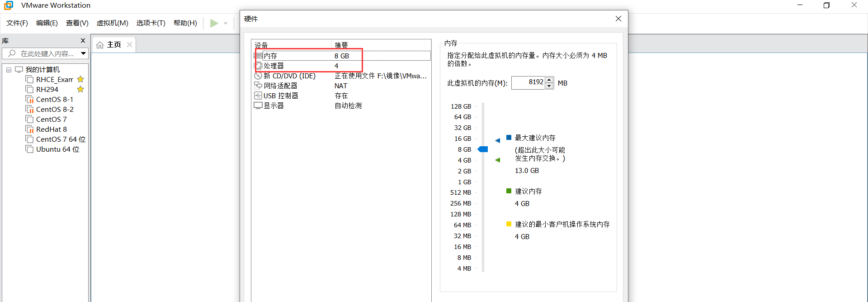Click the 128 GB mark on memory scale
This screenshot has height=302, width=868.
[461, 106]
